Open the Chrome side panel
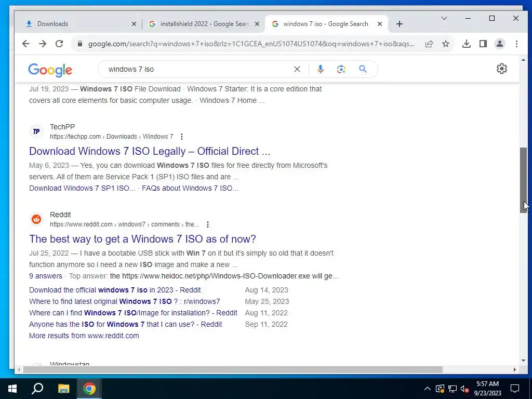Image resolution: width=532 pixels, height=399 pixels. (x=483, y=44)
